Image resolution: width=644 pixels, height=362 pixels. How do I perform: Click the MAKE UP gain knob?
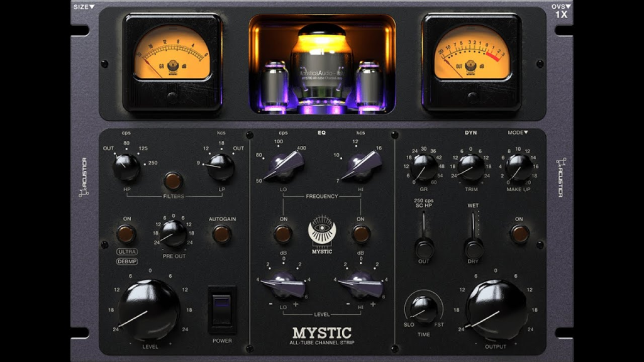coord(519,167)
